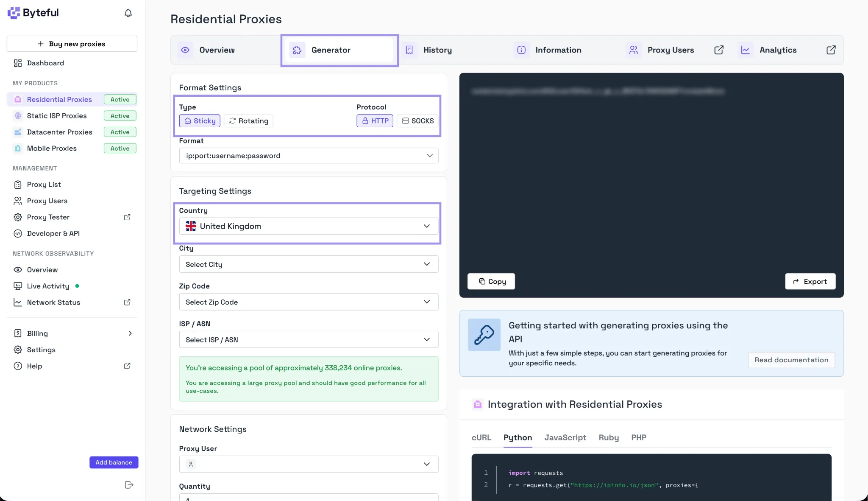868x501 pixels.
Task: Click the Proxy List clipboard icon
Action: pyautogui.click(x=18, y=185)
